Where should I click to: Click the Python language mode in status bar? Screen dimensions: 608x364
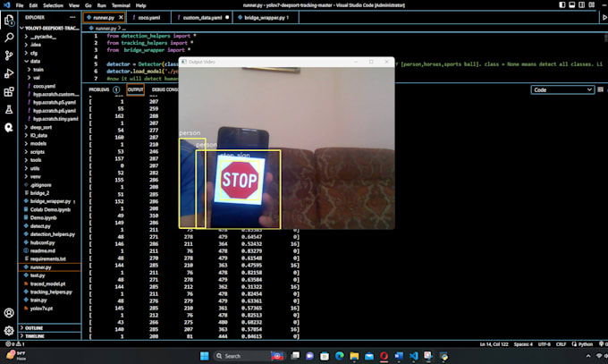pos(586,343)
